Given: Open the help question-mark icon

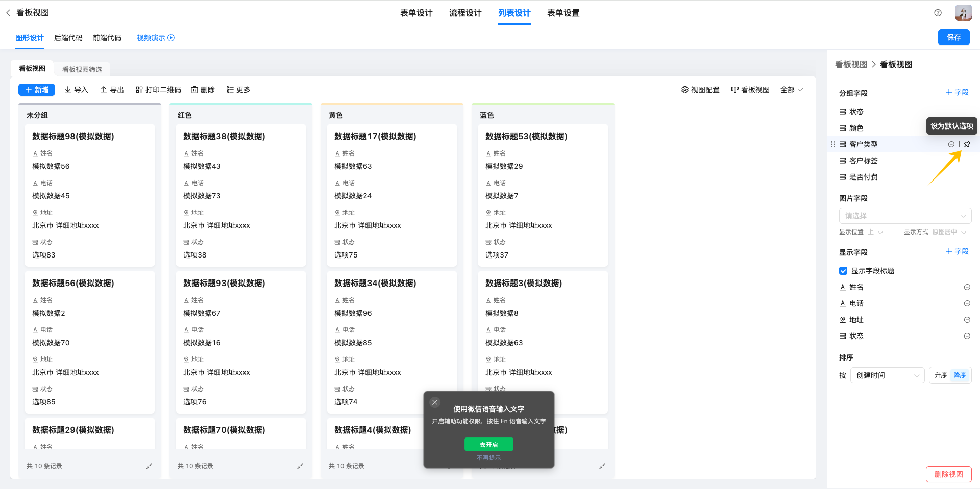Looking at the screenshot, I should [x=938, y=13].
